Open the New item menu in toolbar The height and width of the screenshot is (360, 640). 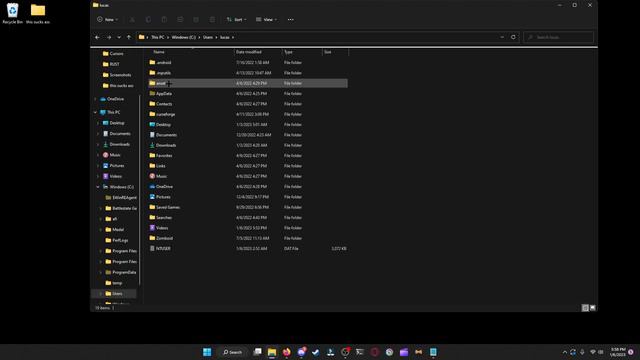coord(107,20)
